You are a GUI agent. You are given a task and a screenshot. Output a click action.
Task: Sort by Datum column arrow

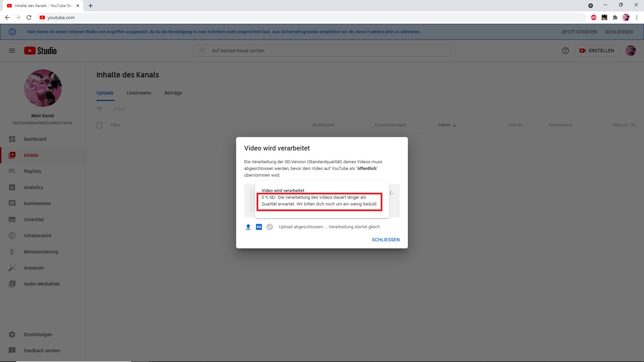click(x=454, y=125)
